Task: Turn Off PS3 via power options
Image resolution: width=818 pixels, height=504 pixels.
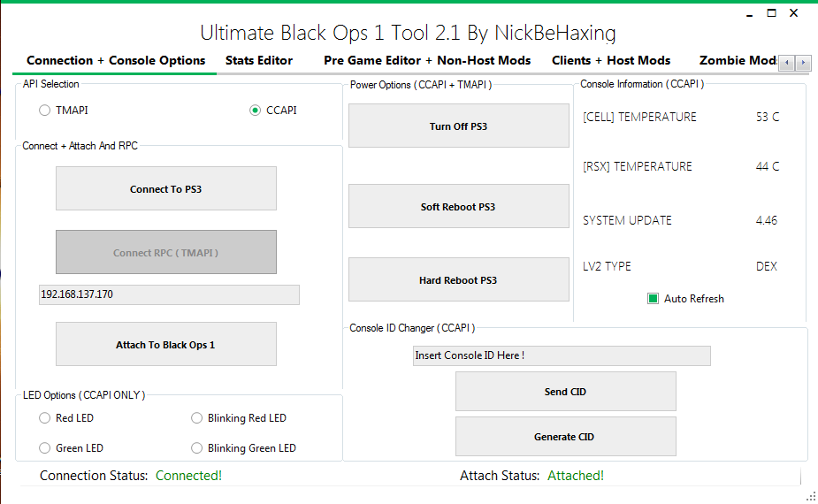Action: coord(458,126)
